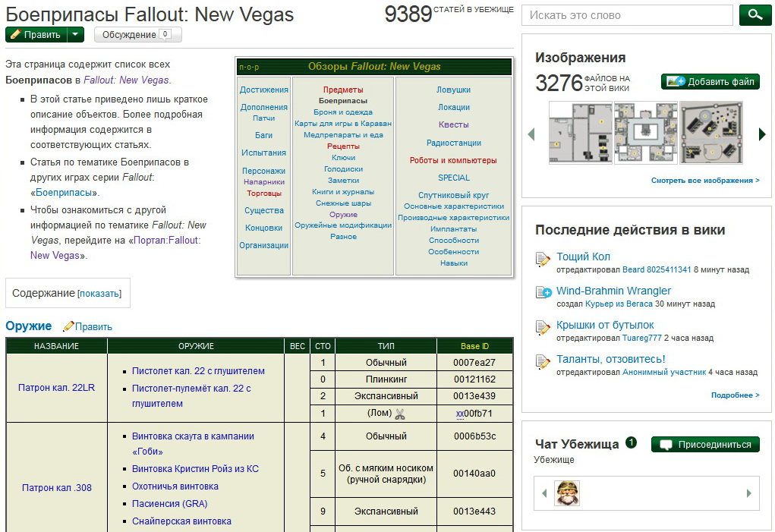
Task: Open Роботы и компьютеры link
Action: 453,161
